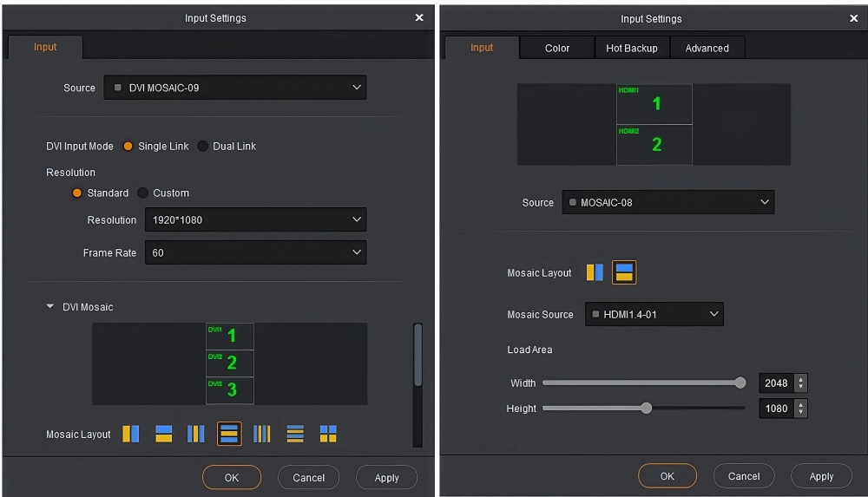Click the Load Area Width slider handle
The width and height of the screenshot is (868, 497).
pos(740,383)
